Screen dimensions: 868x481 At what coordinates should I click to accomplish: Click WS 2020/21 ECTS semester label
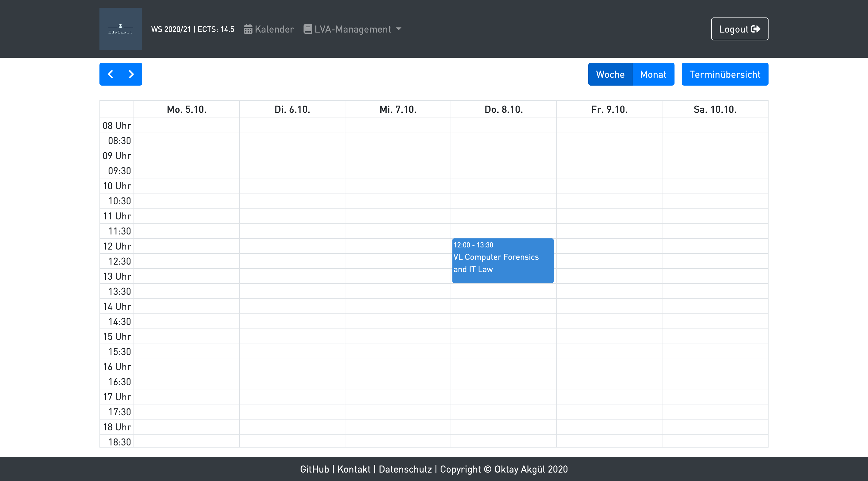(x=192, y=29)
